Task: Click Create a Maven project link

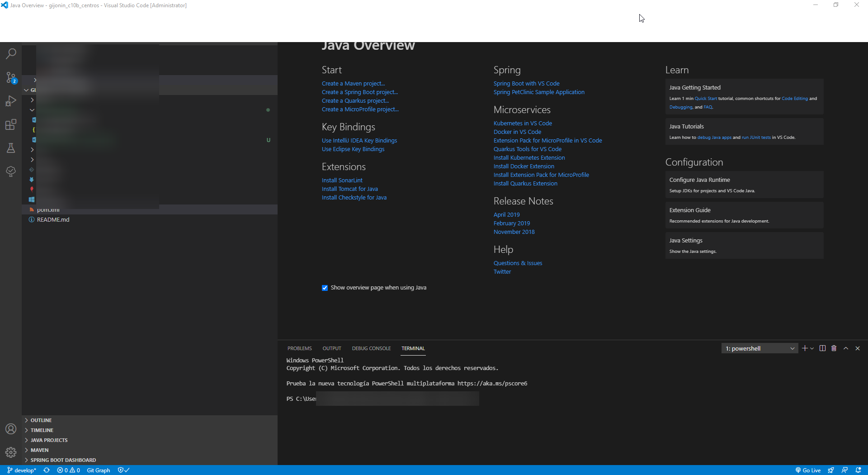Action: click(353, 83)
